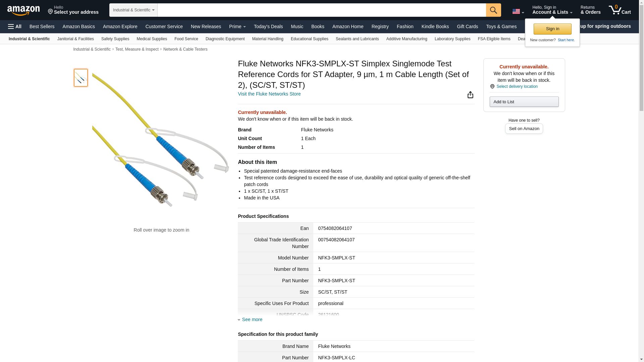Click the search magnifier button
Screen dimensions: 644x362
(493, 10)
